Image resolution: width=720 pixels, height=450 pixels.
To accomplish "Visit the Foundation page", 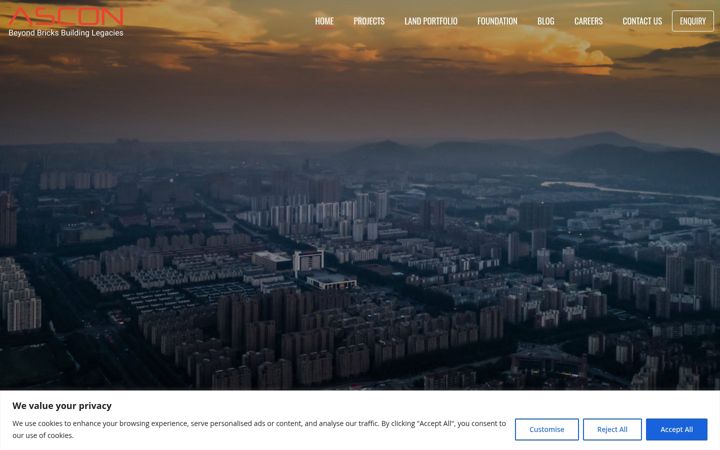I will coord(497,21).
